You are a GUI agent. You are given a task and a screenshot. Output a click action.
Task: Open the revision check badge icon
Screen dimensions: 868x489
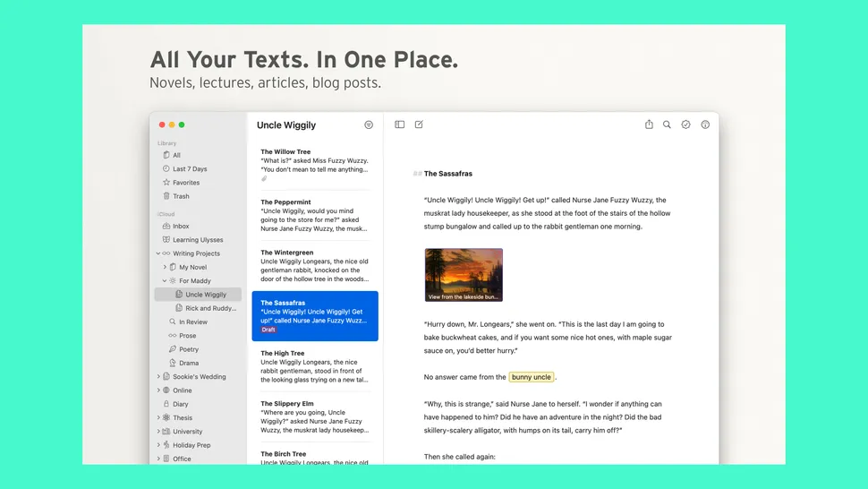[x=686, y=124]
